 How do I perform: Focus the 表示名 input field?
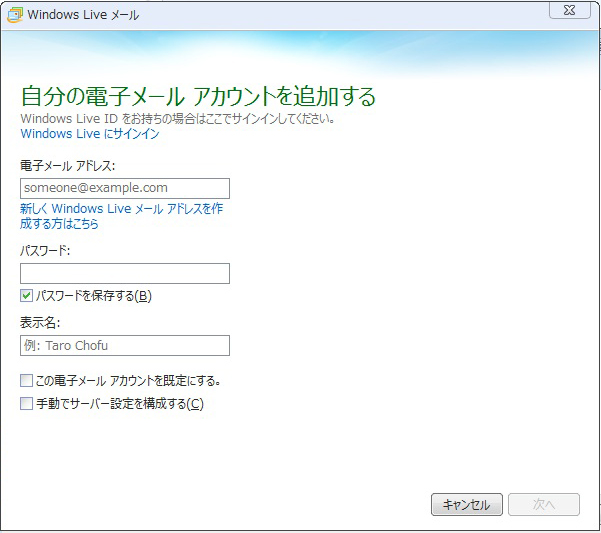125,345
